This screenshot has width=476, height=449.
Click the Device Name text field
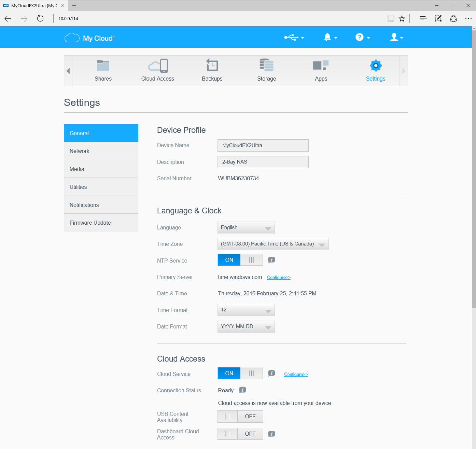tap(263, 145)
